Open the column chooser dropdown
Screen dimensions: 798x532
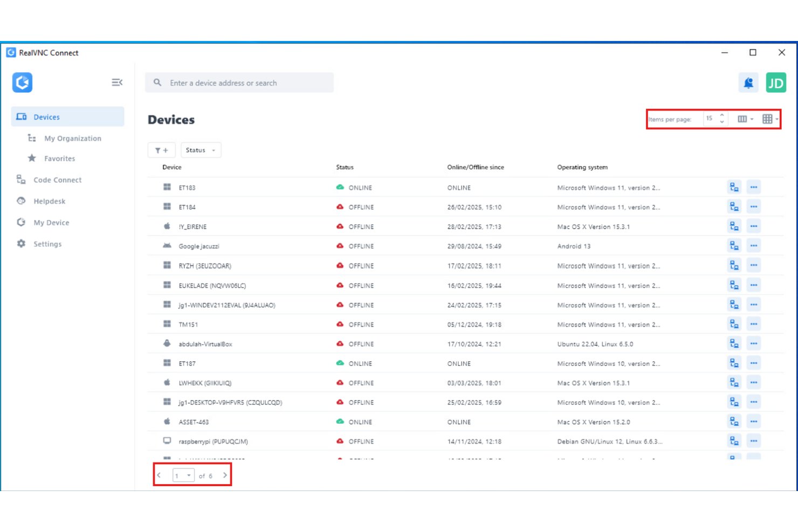745,119
